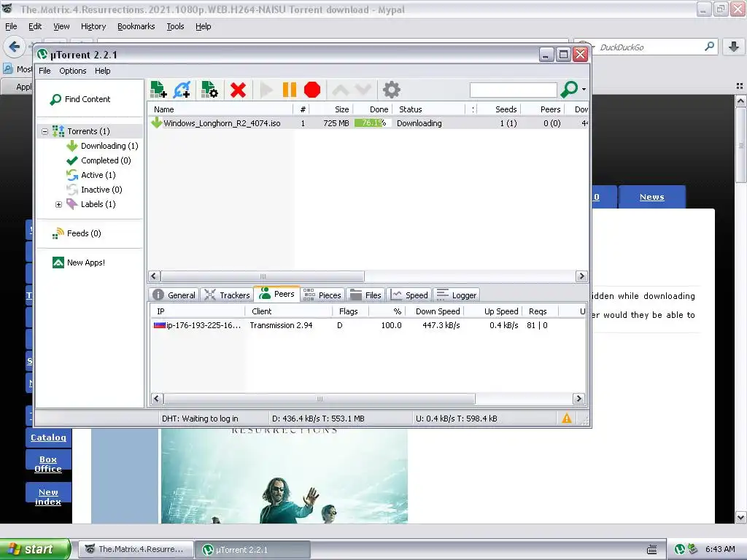747x560 pixels.
Task: Click peers list horizontal scrollbar right arrow
Action: pyautogui.click(x=578, y=399)
